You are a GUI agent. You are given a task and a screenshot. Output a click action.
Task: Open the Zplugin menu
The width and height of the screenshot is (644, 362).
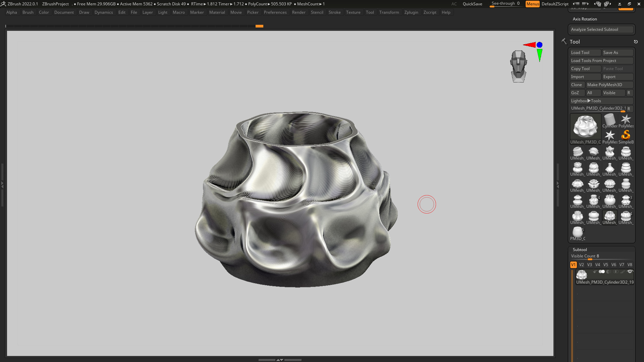pyautogui.click(x=411, y=12)
